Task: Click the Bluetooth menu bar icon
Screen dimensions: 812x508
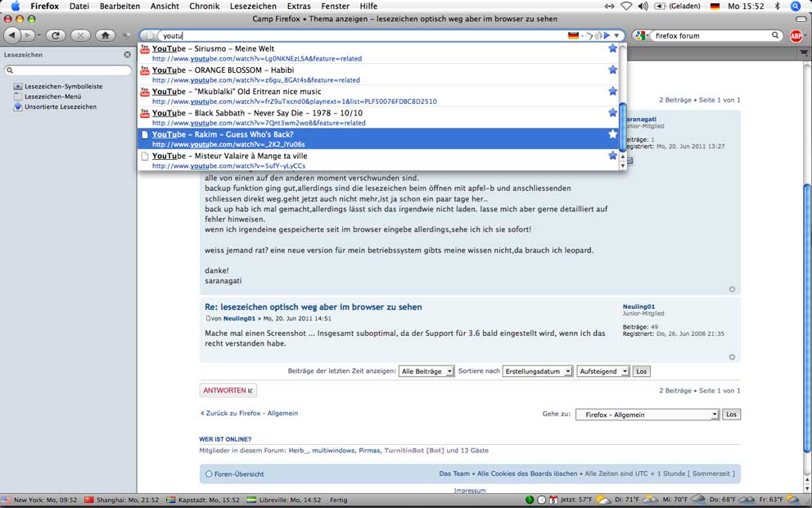Action: pyautogui.click(x=777, y=7)
